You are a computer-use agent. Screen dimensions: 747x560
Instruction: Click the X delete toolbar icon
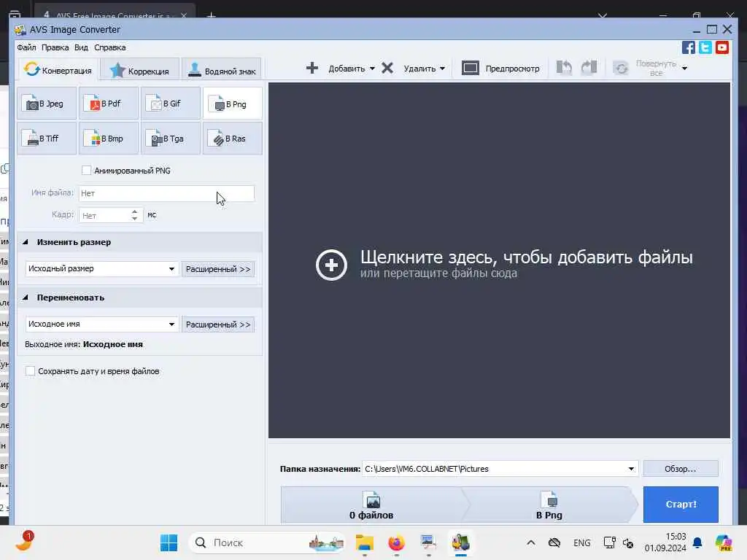[387, 68]
